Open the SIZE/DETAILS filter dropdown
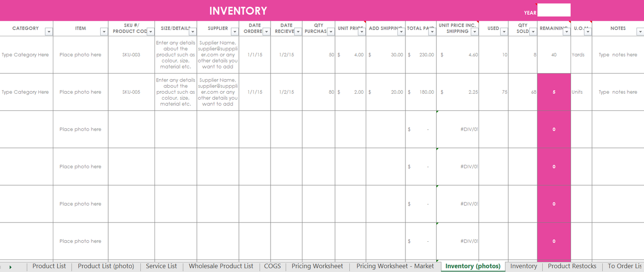Screen dimensions: 644x272 192,32
